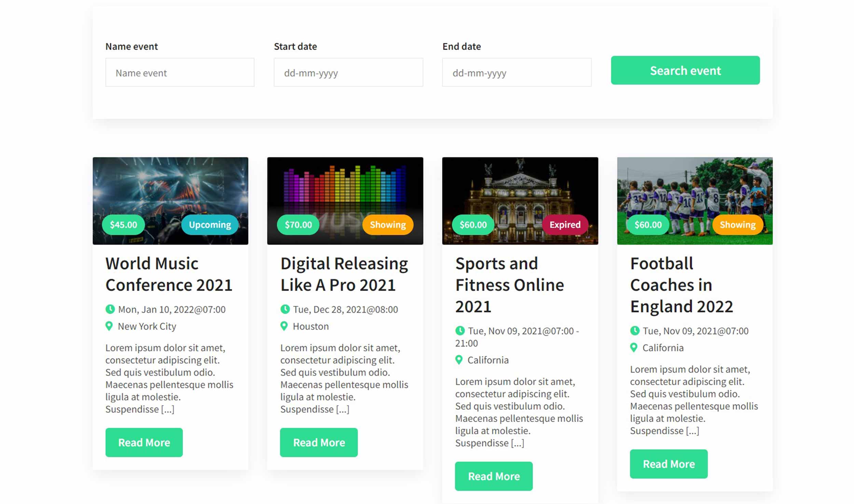Open Digital Releasing Like A Pro 2021 title
Screen dimensions: 854x504
344,274
